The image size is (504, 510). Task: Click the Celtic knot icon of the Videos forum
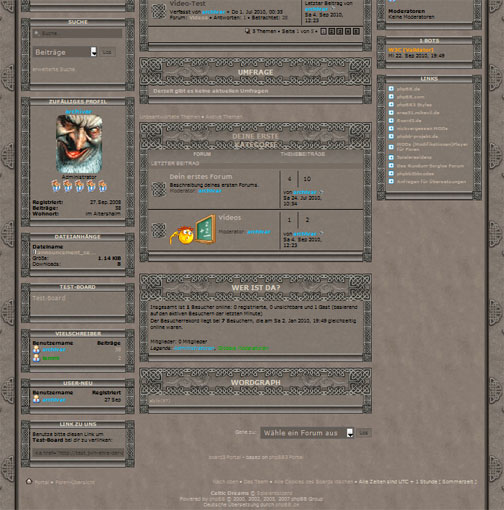(x=159, y=230)
